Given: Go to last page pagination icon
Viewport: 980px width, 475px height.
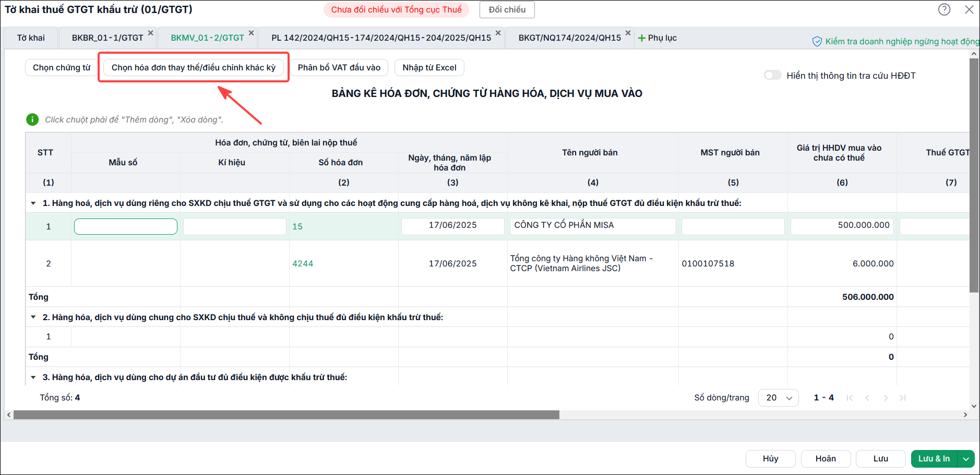Looking at the screenshot, I should [903, 398].
